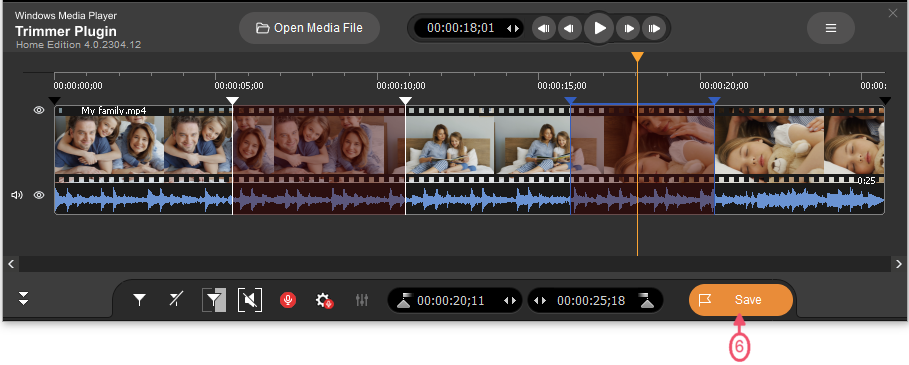This screenshot has height=365, width=909.
Task: Click the arrows beside 00:00:25;18
Action: (540, 301)
